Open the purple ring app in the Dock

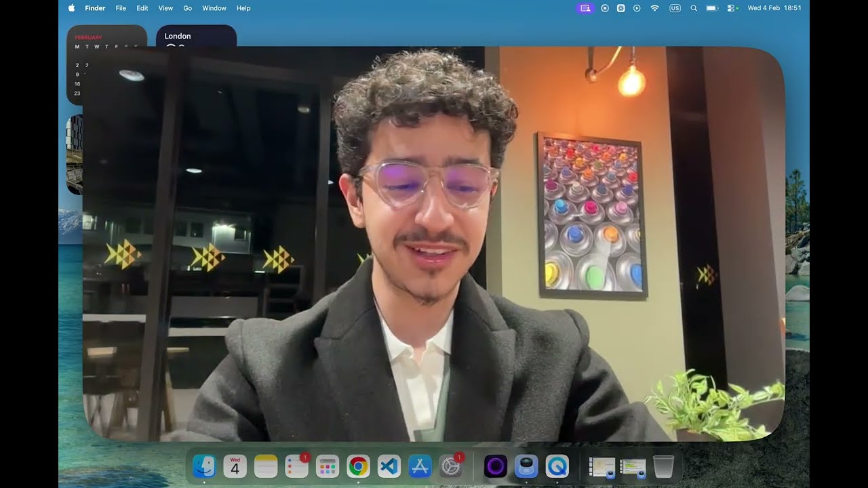(496, 466)
